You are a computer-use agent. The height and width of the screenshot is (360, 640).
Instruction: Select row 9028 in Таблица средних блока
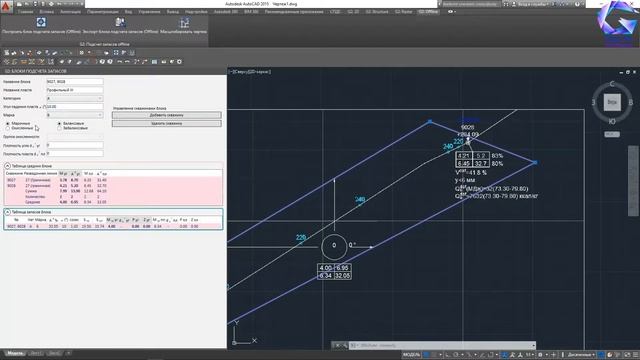click(113, 185)
